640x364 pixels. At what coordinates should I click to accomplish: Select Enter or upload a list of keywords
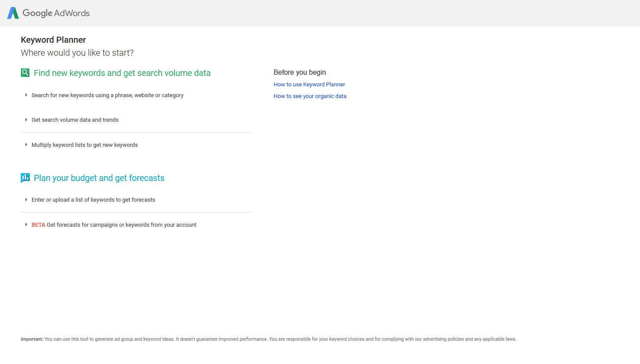tap(93, 200)
